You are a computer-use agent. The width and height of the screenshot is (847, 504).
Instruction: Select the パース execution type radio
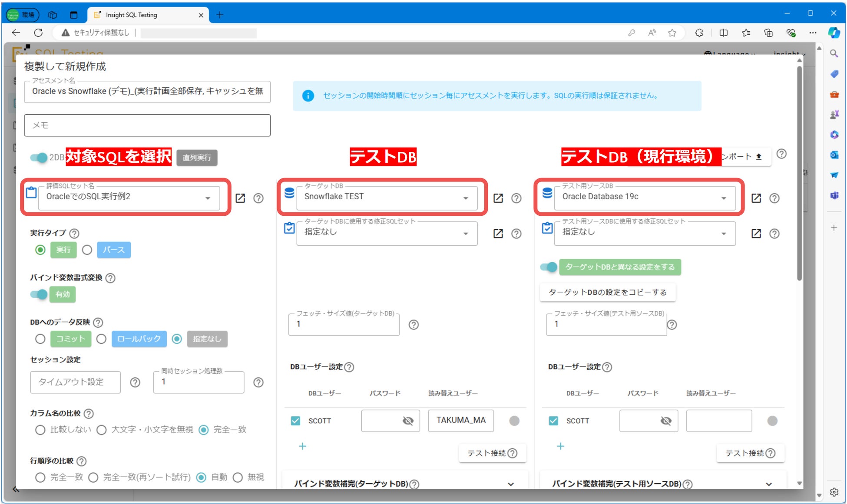click(87, 250)
